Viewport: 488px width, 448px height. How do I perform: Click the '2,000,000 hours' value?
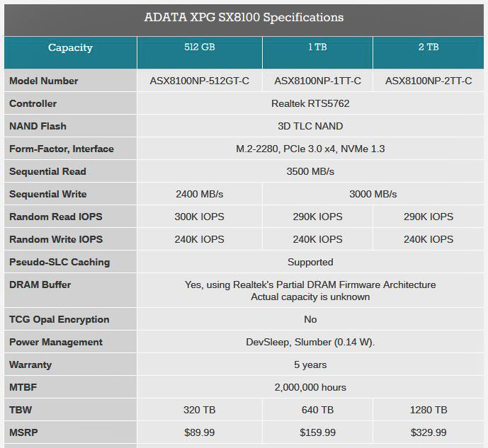click(x=310, y=387)
